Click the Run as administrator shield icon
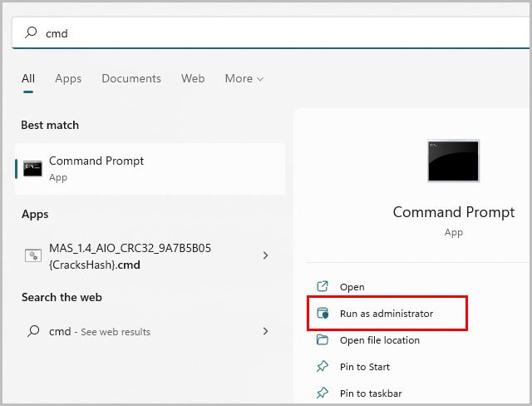The height and width of the screenshot is (406, 532). [323, 313]
